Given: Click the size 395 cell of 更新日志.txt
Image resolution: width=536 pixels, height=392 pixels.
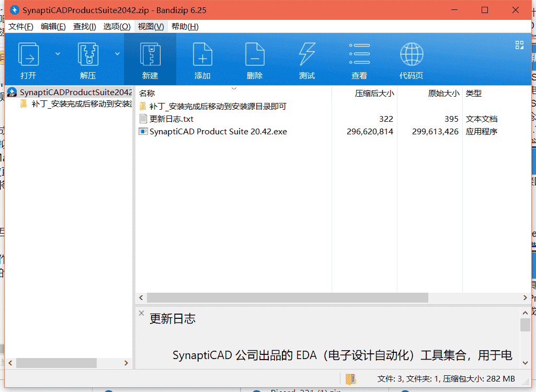Looking at the screenshot, I should coord(451,119).
